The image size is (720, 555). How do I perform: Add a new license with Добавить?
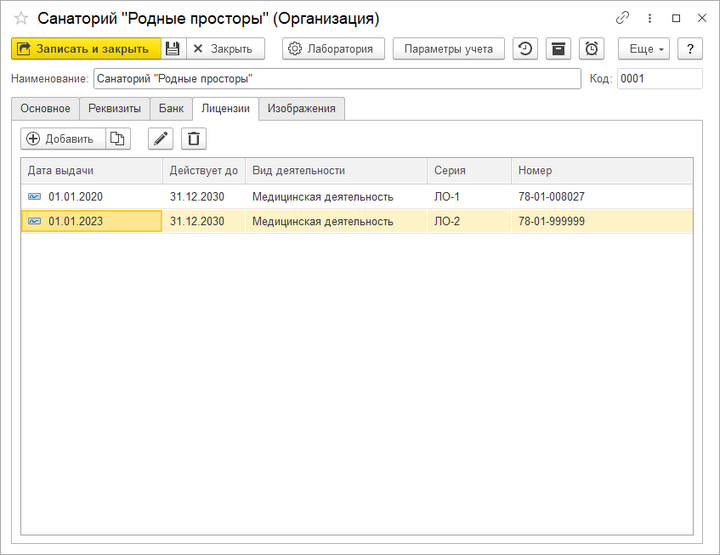tap(62, 139)
